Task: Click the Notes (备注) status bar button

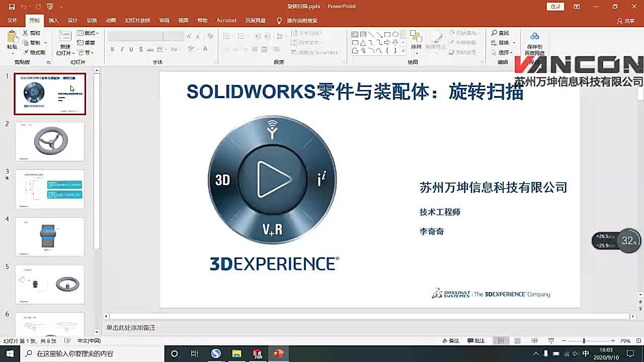Action: [451, 341]
